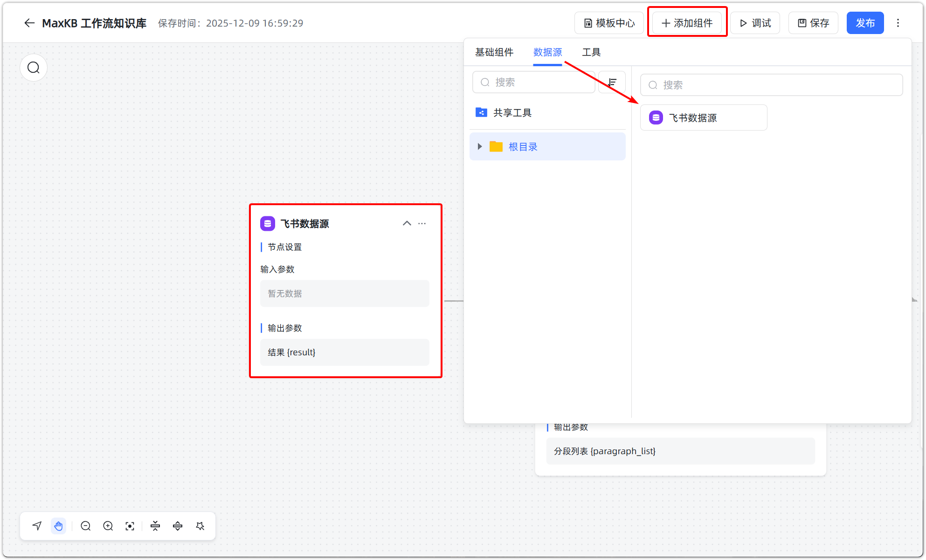
Task: Open the 模板中心 template center
Action: coord(609,22)
